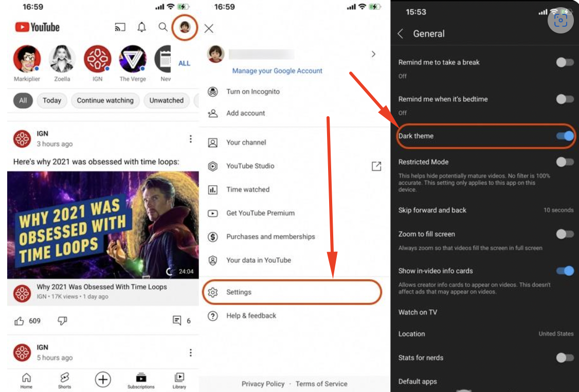Toggle Remind me when it's bedtime
579x392 pixels.
[565, 99]
